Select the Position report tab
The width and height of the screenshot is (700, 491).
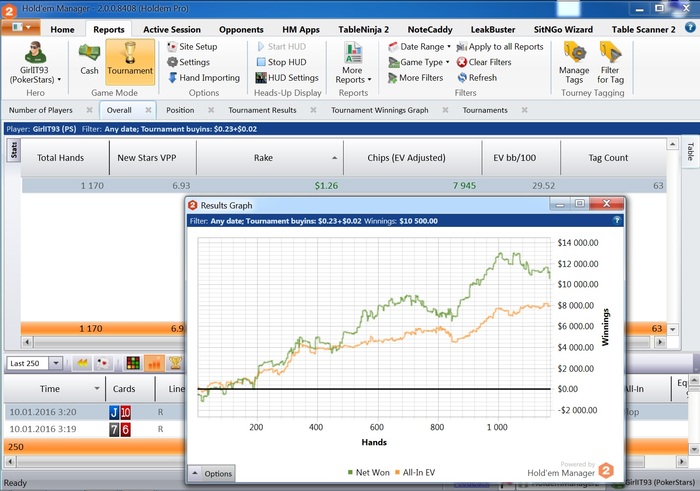[x=180, y=110]
